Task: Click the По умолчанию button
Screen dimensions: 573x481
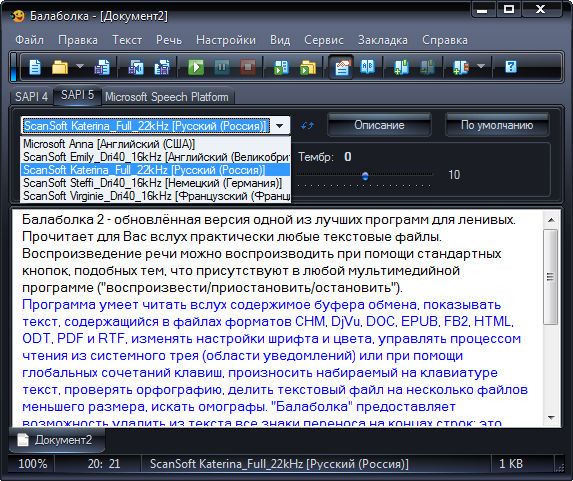Action: (497, 125)
